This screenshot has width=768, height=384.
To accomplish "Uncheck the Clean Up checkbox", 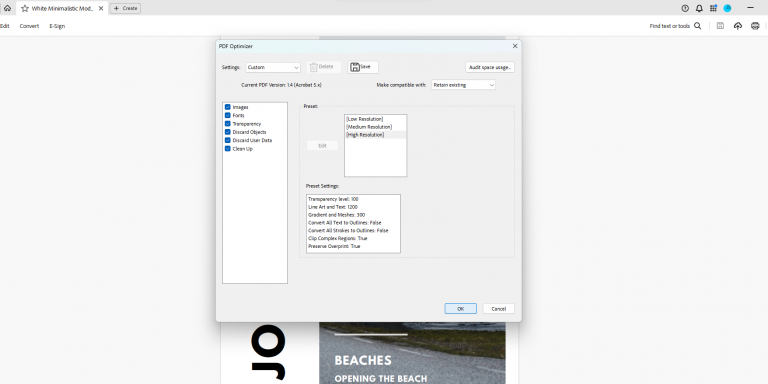I will (x=228, y=148).
